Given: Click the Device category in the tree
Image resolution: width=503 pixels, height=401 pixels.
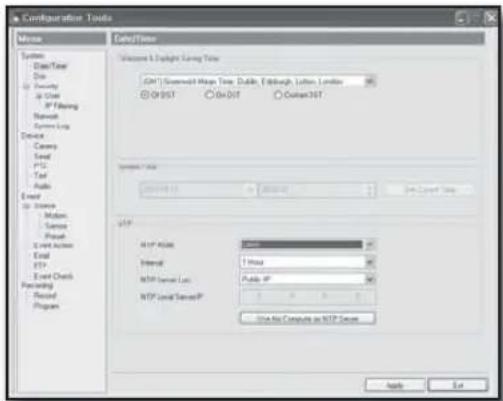Looking at the screenshot, I should point(32,136).
